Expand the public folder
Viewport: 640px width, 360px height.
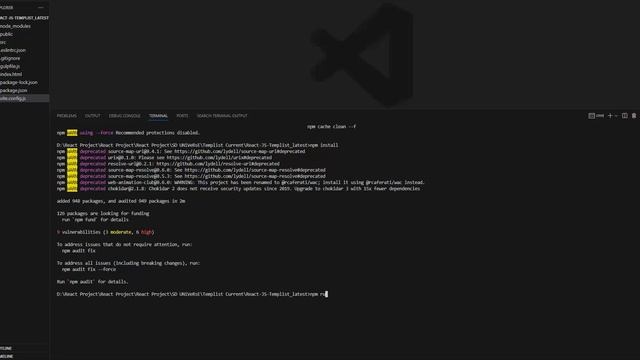(7, 34)
